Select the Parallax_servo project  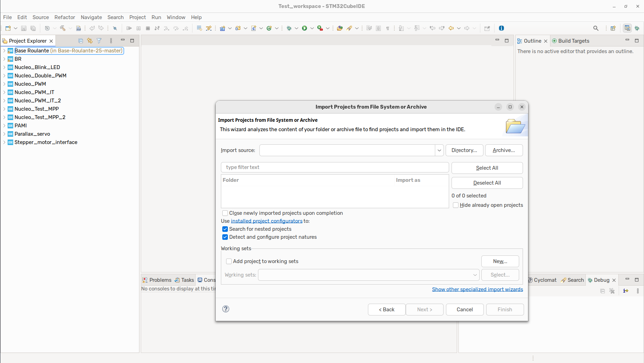click(32, 134)
